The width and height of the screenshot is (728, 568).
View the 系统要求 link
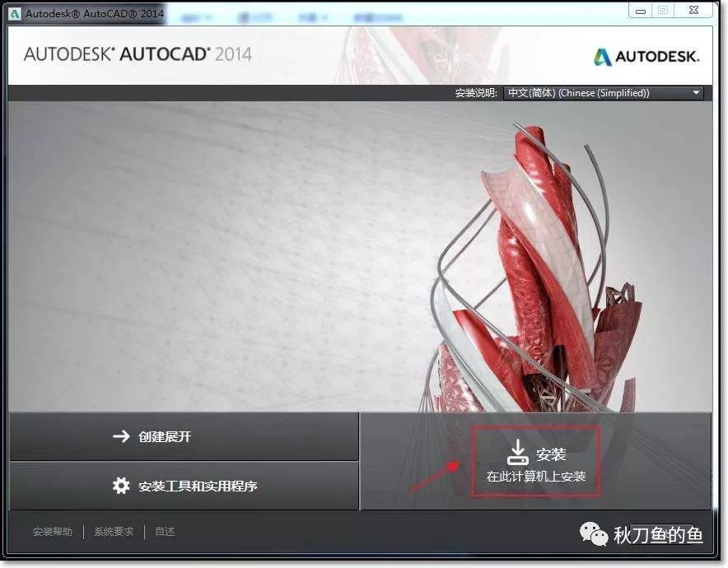click(114, 532)
